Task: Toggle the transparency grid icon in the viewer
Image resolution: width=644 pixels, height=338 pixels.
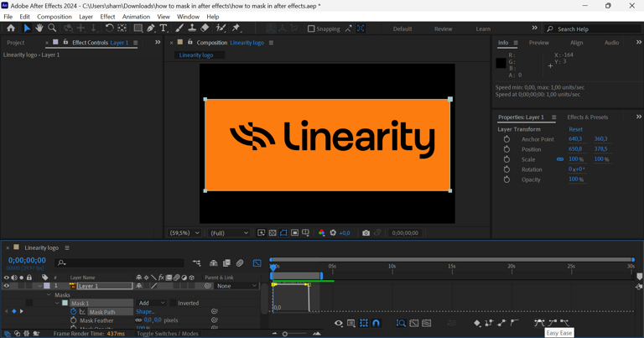Action: click(273, 233)
